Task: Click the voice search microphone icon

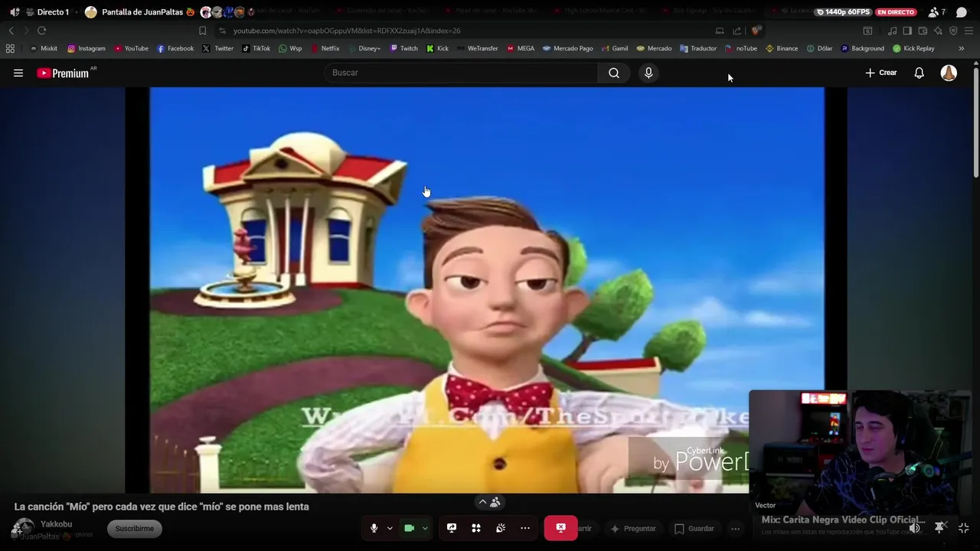Action: 648,73
